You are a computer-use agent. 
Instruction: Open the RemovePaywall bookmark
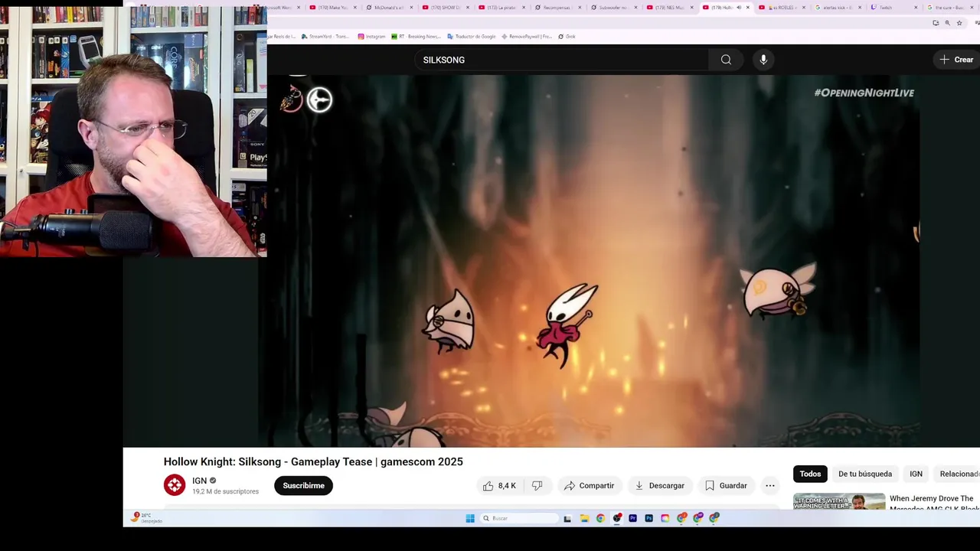527,36
